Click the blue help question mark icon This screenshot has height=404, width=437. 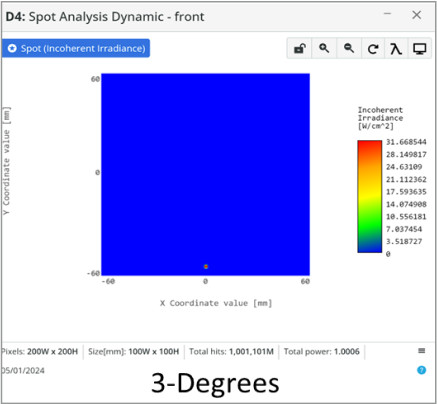(x=421, y=370)
